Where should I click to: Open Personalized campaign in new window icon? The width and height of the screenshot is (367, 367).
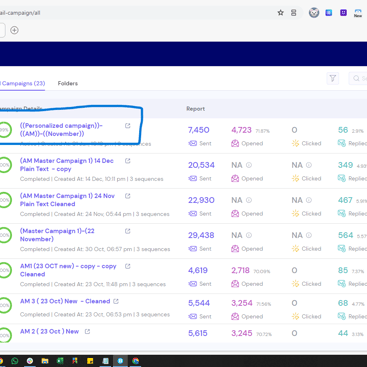coord(128,126)
